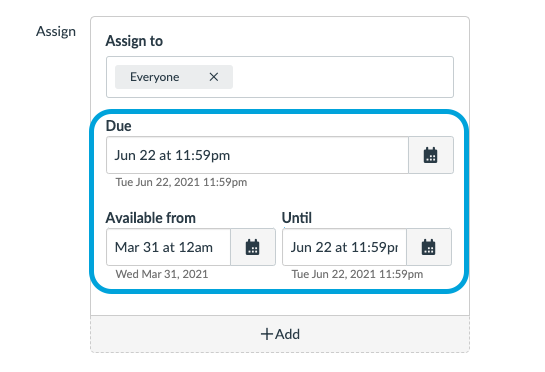Click the Assign to heading
Viewport: 545px width, 372px height.
coord(134,41)
